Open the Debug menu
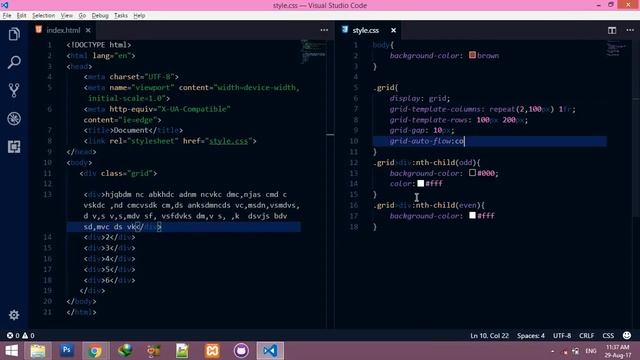This screenshot has width=640, height=360. pos(100,16)
